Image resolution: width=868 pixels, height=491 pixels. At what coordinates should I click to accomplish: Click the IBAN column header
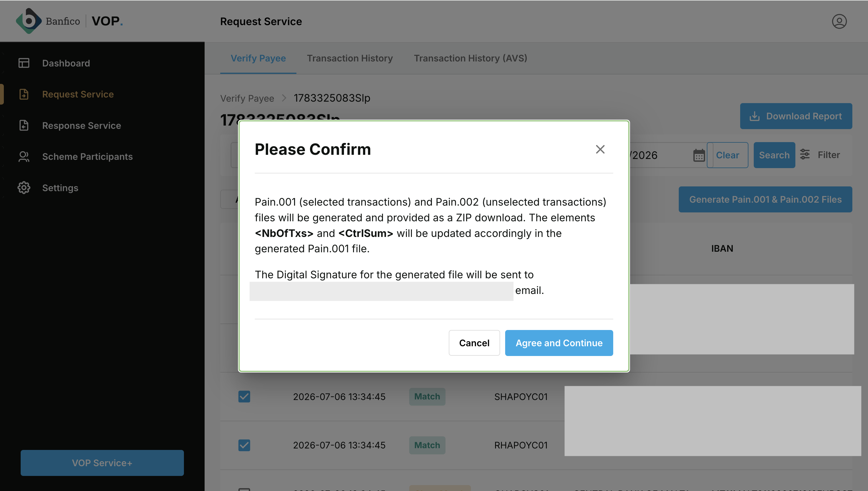click(722, 248)
